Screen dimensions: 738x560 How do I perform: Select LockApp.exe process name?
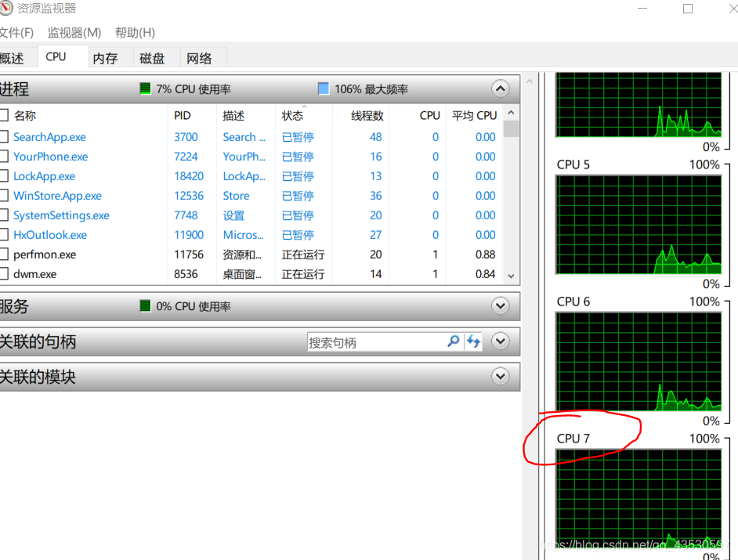(x=44, y=176)
